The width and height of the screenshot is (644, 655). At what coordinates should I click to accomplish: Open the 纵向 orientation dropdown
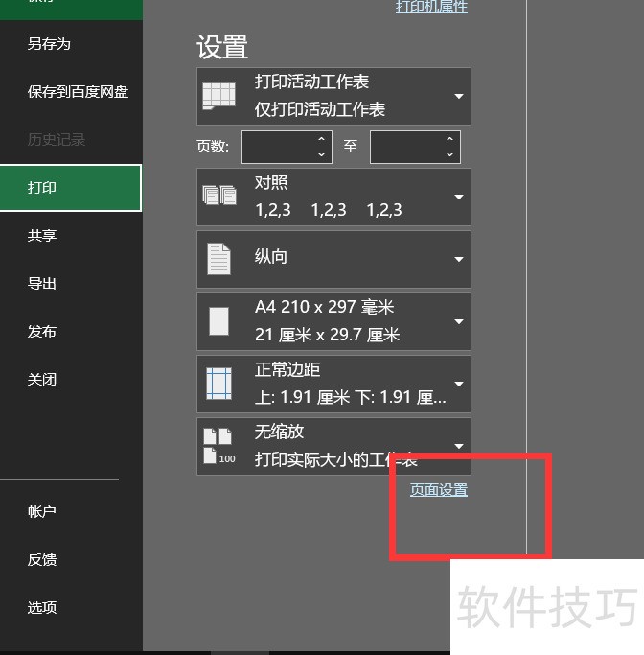(x=333, y=259)
